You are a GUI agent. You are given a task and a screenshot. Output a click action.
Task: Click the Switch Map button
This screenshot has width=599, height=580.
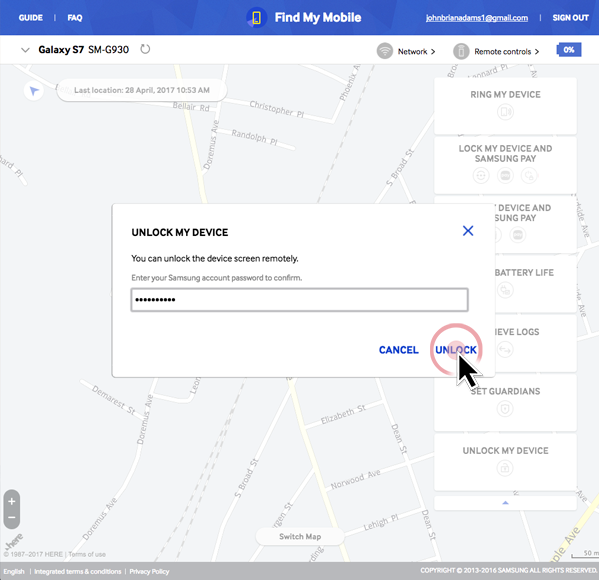point(300,536)
